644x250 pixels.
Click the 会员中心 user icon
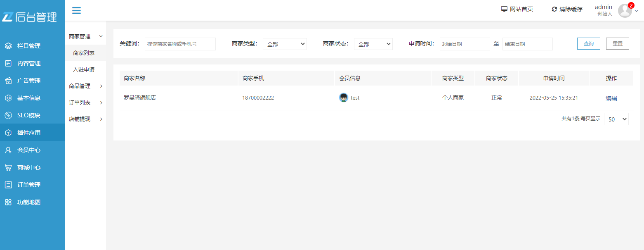[8, 150]
